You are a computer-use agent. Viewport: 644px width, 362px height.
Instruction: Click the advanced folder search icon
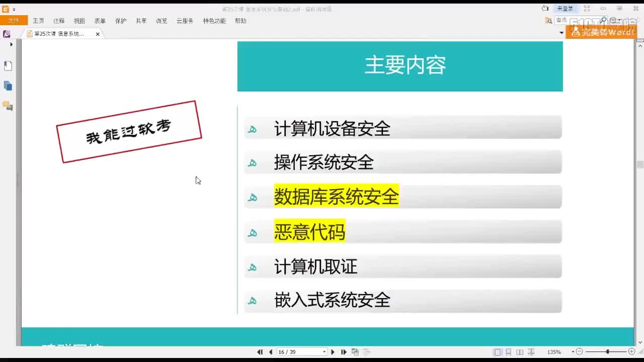(x=548, y=21)
